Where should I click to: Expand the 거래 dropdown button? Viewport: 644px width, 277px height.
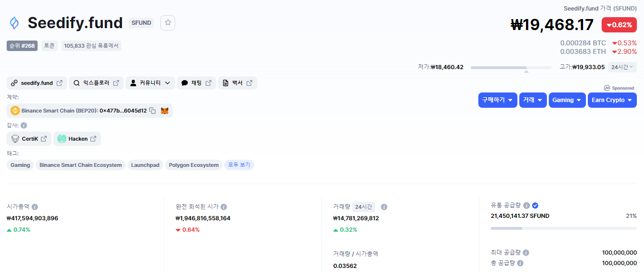coord(533,100)
